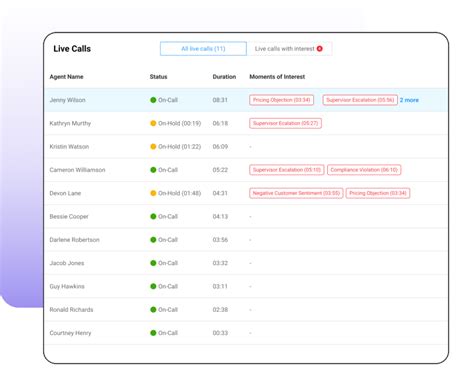Click the Status column header

[158, 77]
